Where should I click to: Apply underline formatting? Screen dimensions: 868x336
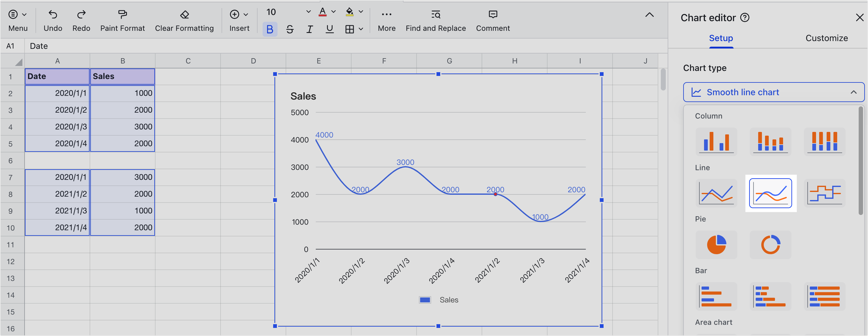coord(329,29)
